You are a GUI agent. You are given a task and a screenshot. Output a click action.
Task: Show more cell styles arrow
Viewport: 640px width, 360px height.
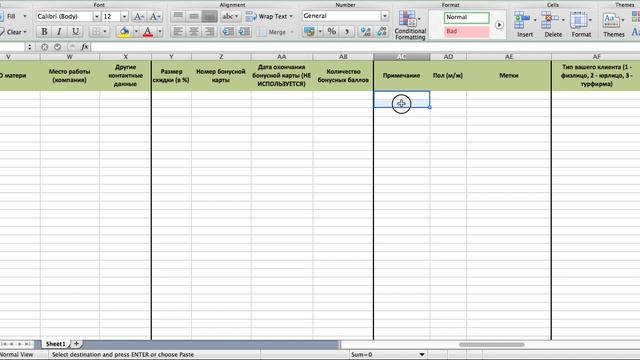point(499,25)
